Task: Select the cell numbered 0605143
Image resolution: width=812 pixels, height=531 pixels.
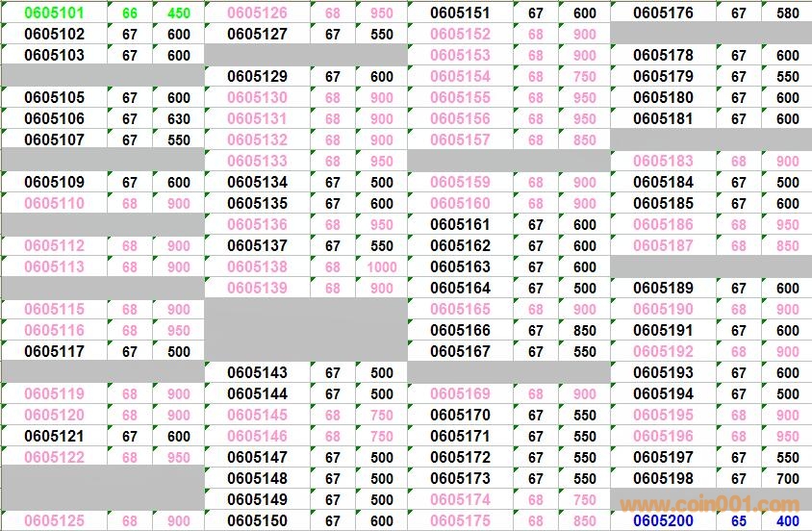Action: 257,372
